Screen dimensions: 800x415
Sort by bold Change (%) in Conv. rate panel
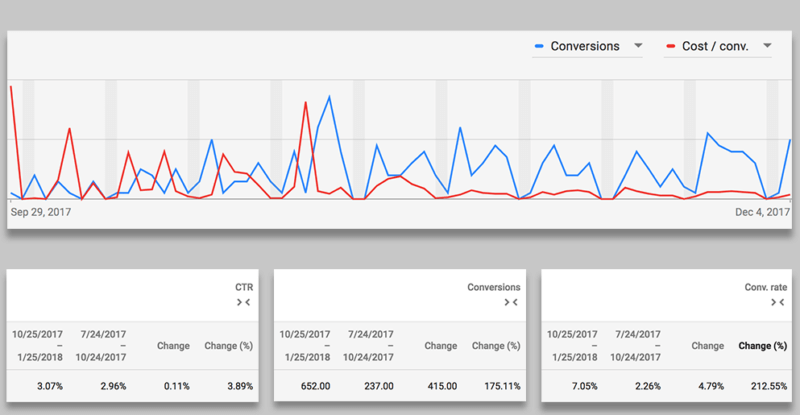tap(763, 345)
